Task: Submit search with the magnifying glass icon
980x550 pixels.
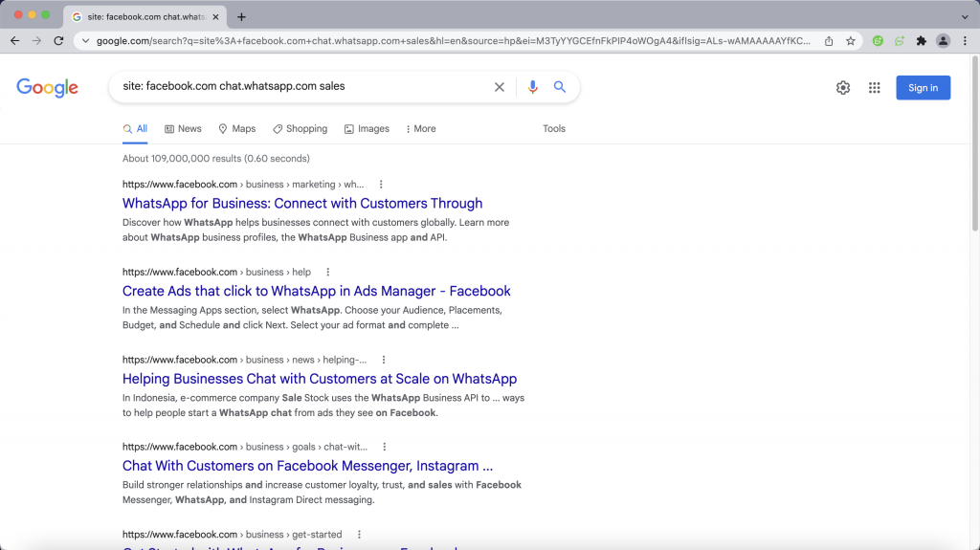Action: point(560,87)
